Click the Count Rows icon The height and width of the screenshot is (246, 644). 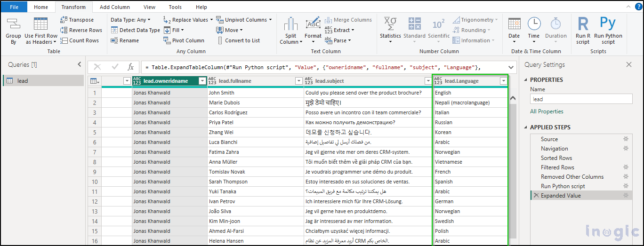point(64,40)
